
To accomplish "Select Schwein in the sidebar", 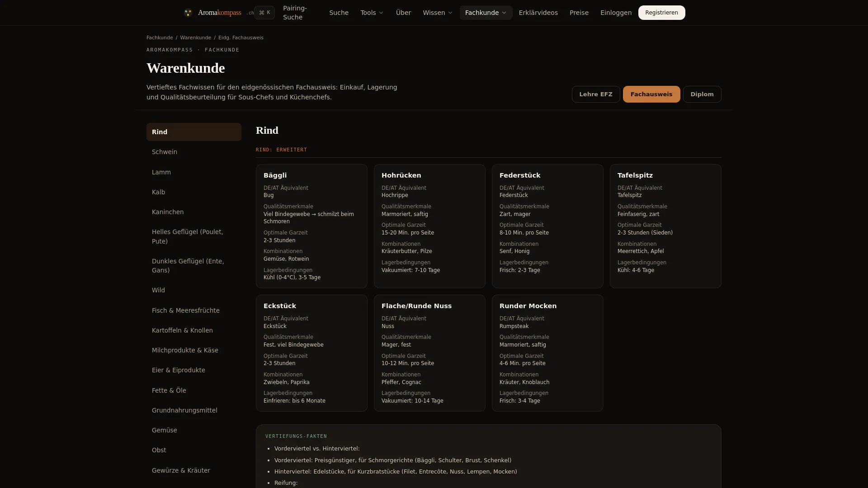I will (x=193, y=152).
